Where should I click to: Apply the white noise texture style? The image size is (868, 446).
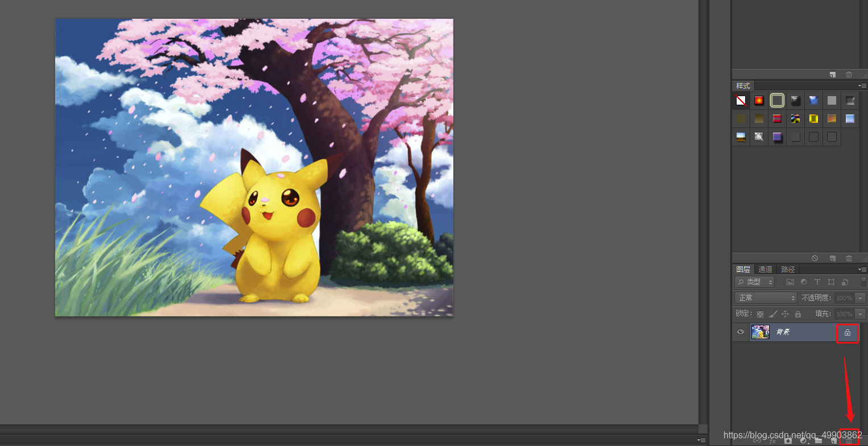[x=759, y=137]
